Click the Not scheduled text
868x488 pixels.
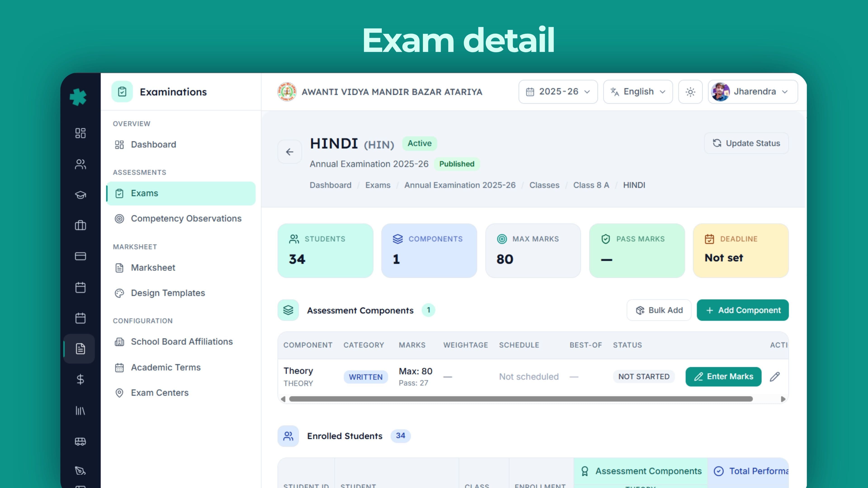pyautogui.click(x=529, y=377)
